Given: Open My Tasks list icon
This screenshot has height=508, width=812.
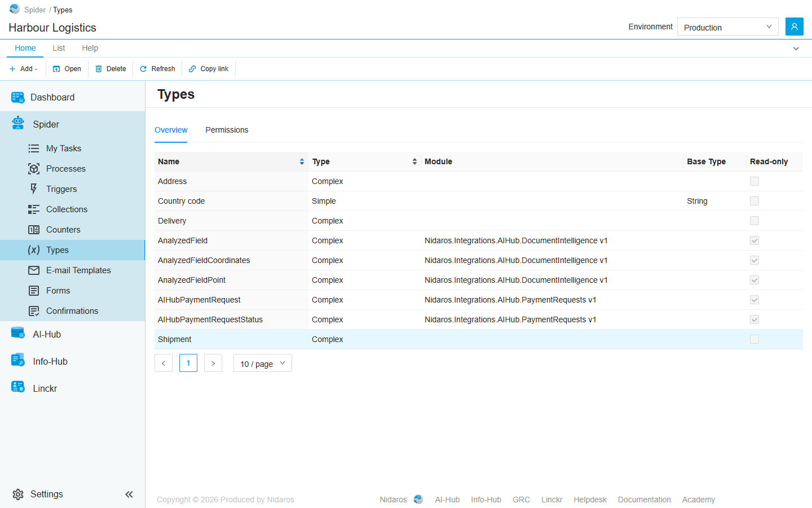Looking at the screenshot, I should 34,148.
